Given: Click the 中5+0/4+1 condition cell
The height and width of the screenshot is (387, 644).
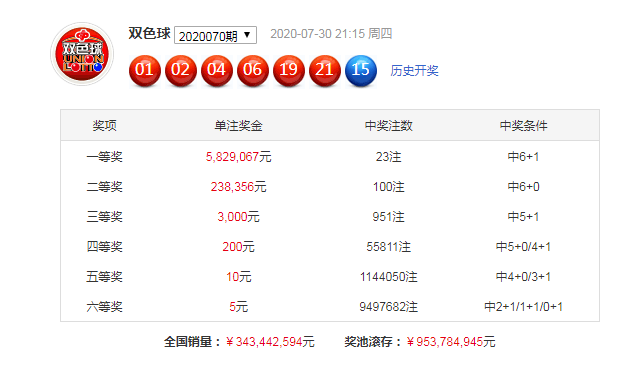Looking at the screenshot, I should pos(523,246).
